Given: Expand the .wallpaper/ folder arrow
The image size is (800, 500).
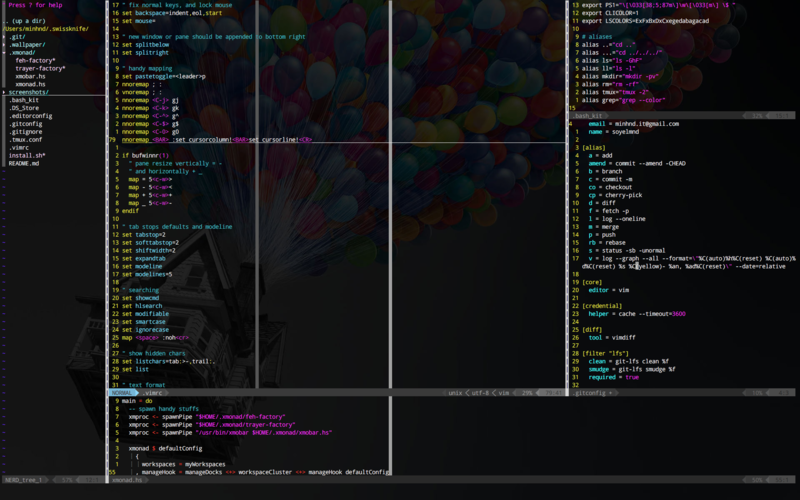Looking at the screenshot, I should pos(4,45).
